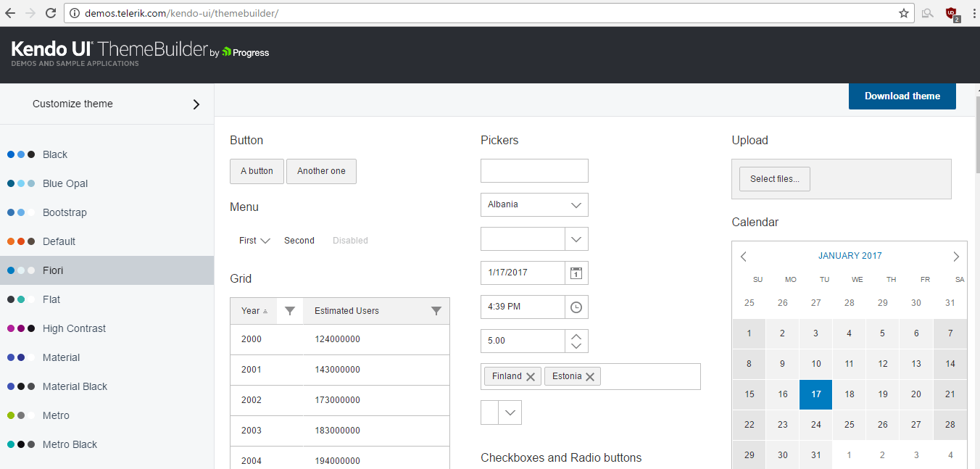The image size is (980, 469).
Task: Select the Default theme
Action: (107, 241)
